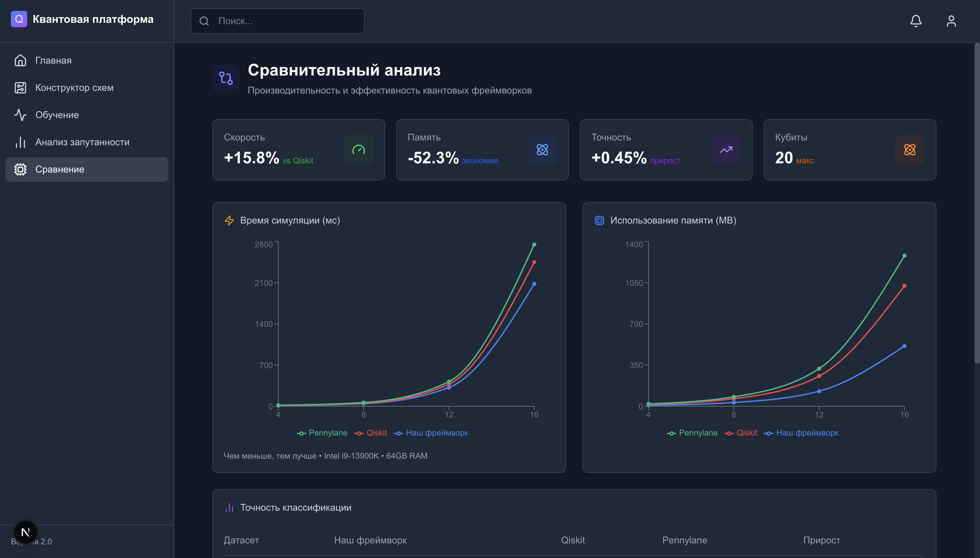Open Анализ запутанности page
The width and height of the screenshot is (980, 558).
(87, 142)
